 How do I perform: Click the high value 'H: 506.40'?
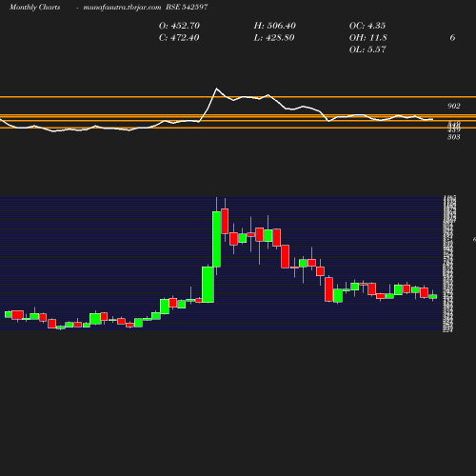[x=275, y=26]
